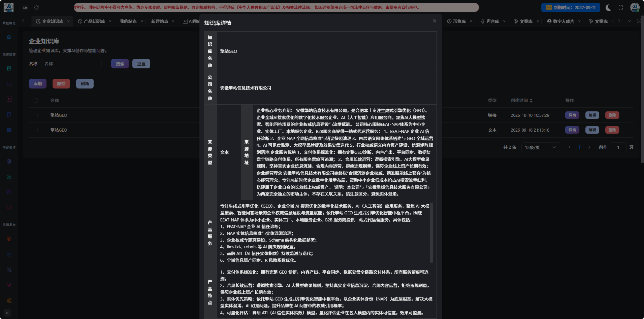
Task: Click the 刷新 button
Action: (x=85, y=84)
